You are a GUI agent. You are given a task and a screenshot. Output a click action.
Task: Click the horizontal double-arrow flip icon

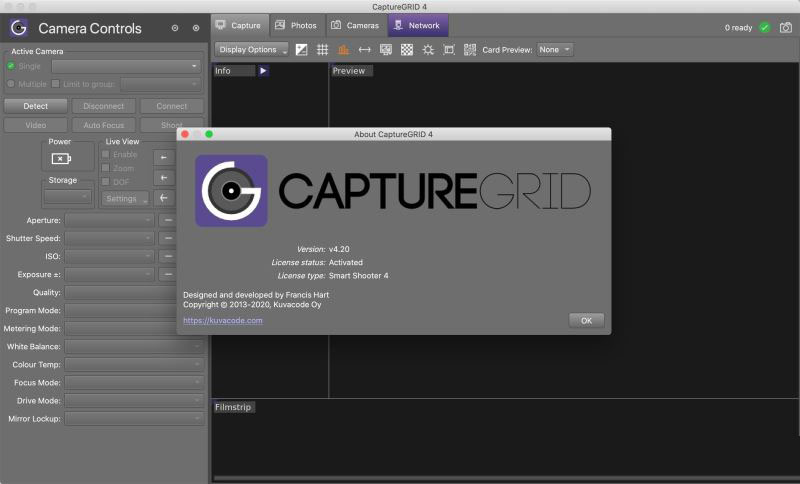[364, 49]
